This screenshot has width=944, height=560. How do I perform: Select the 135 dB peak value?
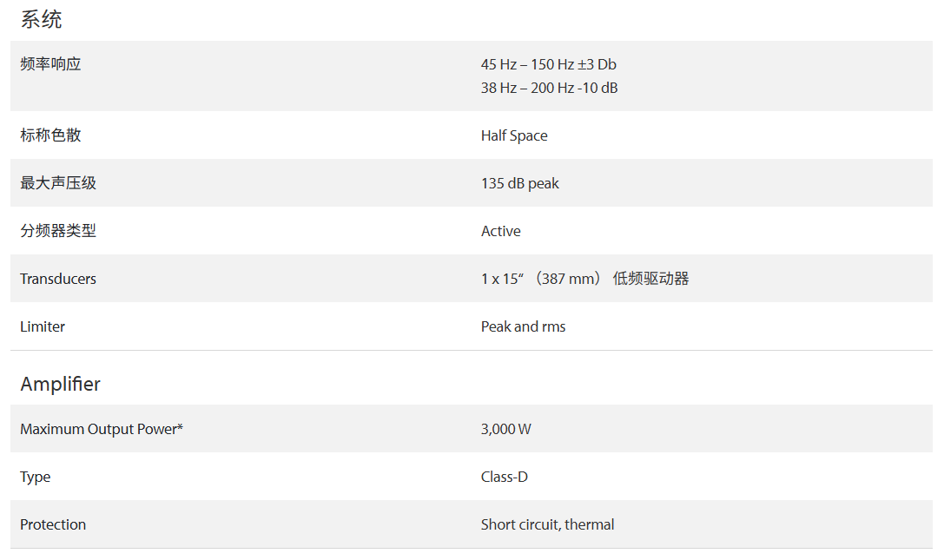click(519, 183)
